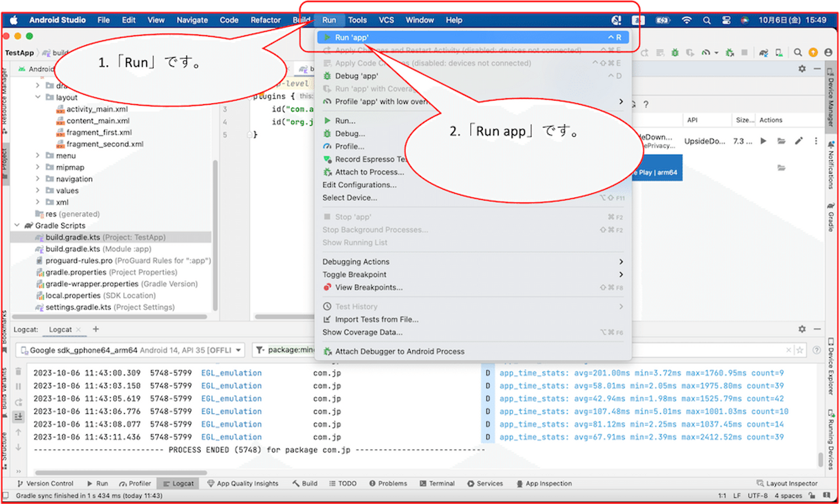Image resolution: width=840 pixels, height=504 pixels.
Task: Add a new Logcat tab with plus icon
Action: (96, 329)
